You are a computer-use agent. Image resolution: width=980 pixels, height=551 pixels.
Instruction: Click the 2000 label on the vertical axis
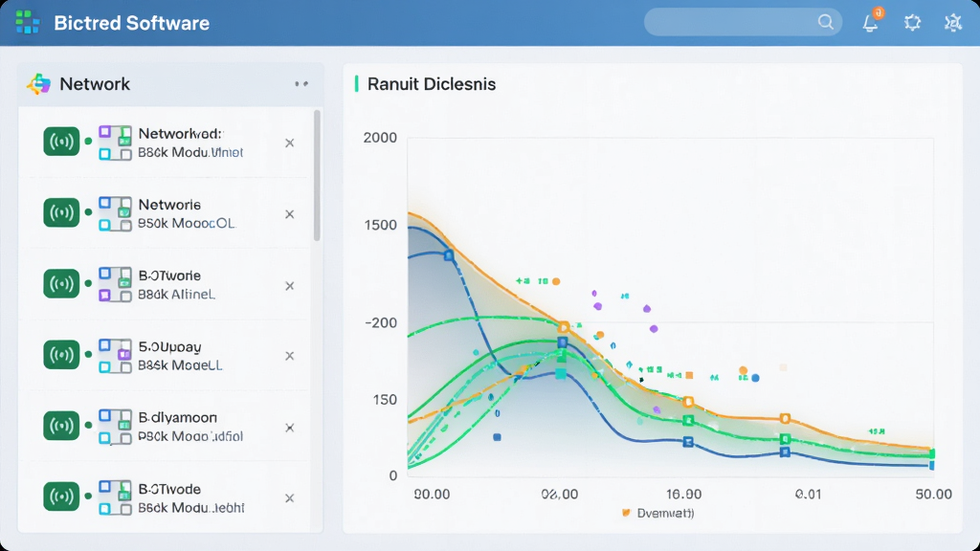380,138
